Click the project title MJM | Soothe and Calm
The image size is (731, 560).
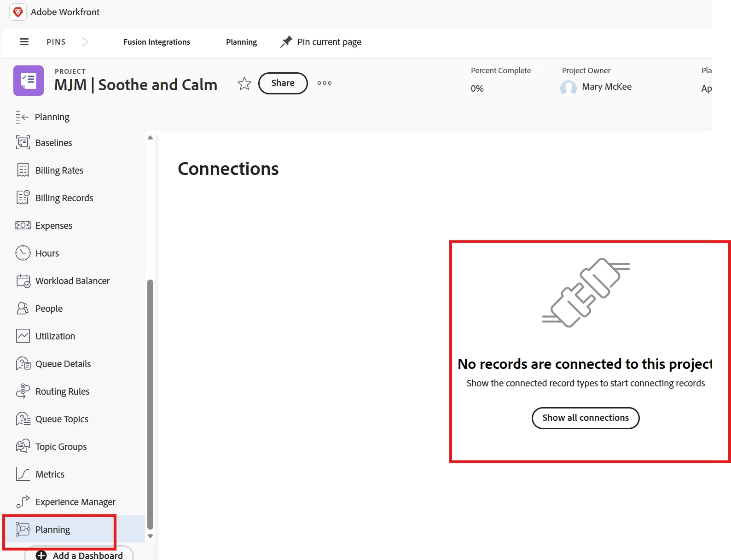136,85
